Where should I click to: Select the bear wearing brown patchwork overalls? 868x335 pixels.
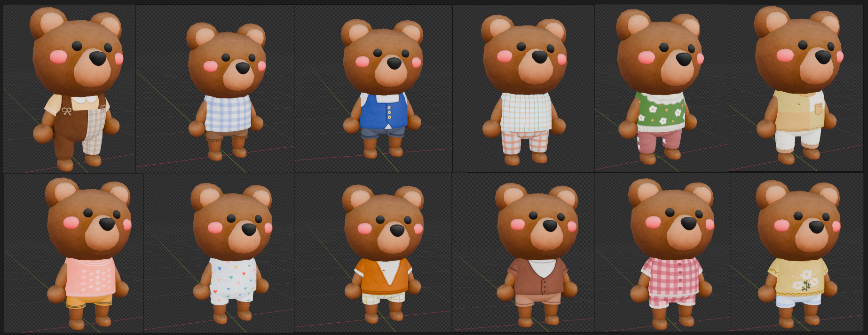(76, 89)
